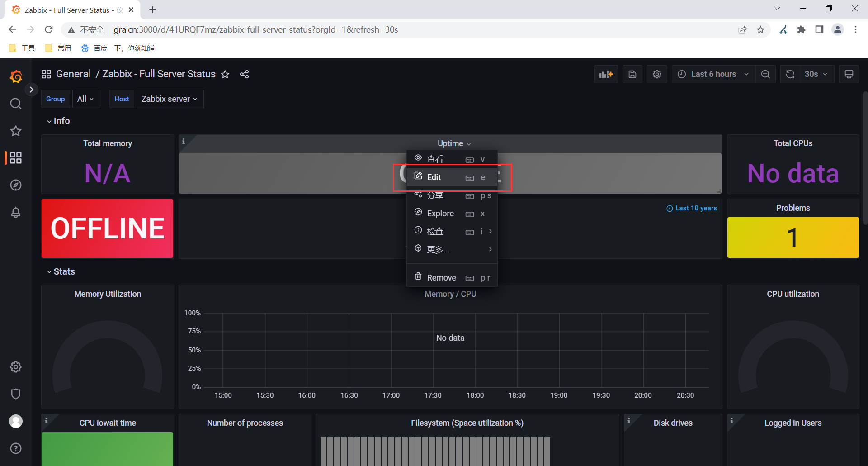Click the Last 10 years time override label
The image size is (868, 466).
point(692,208)
